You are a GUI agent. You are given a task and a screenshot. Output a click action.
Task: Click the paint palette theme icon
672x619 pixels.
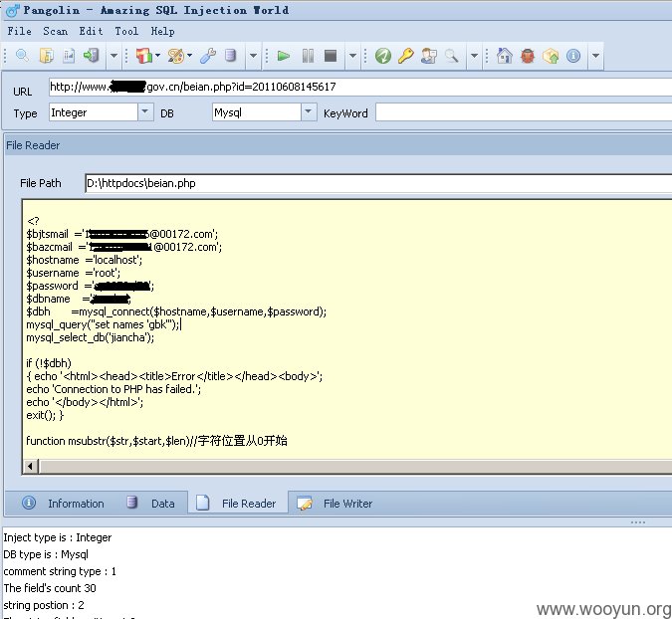[x=175, y=56]
